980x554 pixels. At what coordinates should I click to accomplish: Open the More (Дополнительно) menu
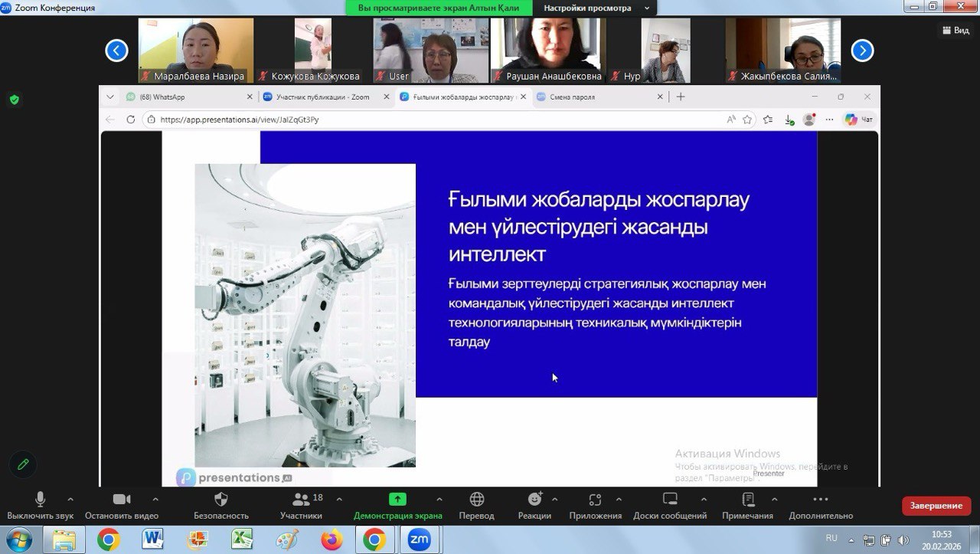(x=820, y=500)
